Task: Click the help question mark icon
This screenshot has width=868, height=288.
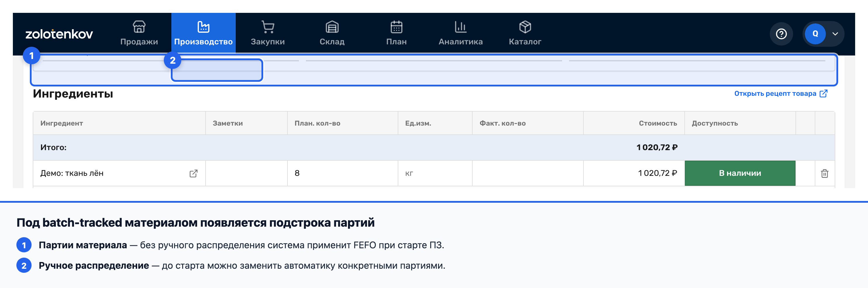Action: 781,34
